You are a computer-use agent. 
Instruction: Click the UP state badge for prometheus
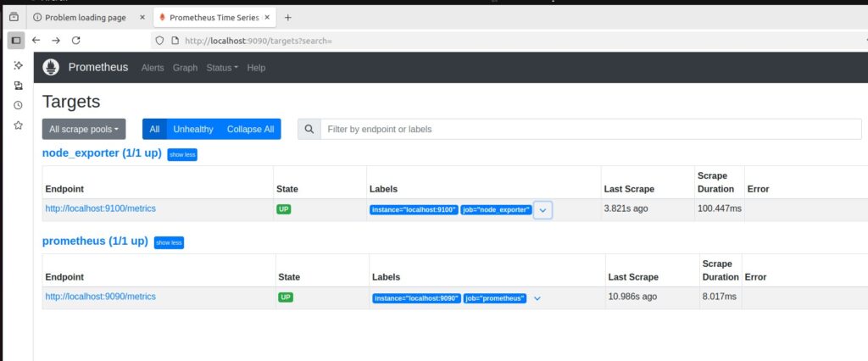(x=286, y=297)
